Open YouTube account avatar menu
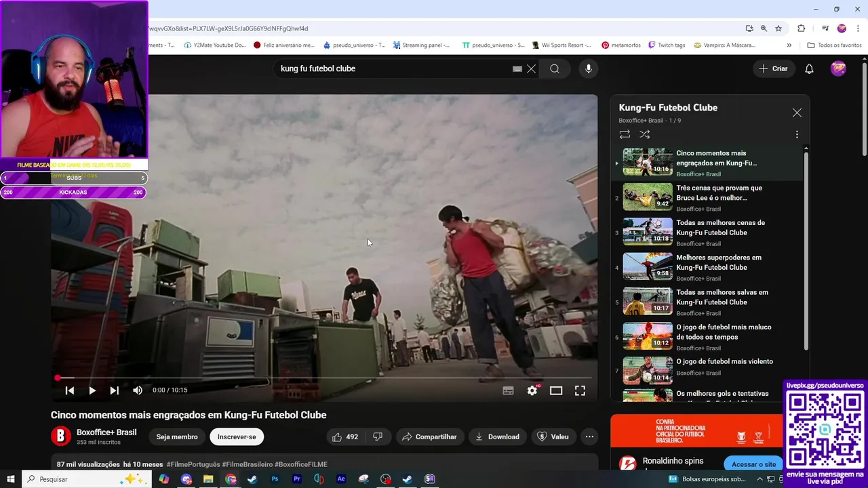The height and width of the screenshot is (488, 868). [x=839, y=68]
